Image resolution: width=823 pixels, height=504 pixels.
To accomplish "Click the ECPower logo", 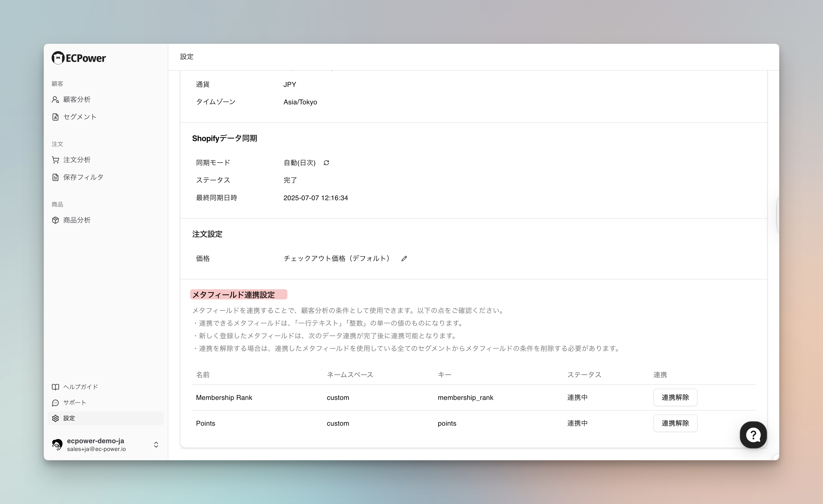I will (79, 58).
